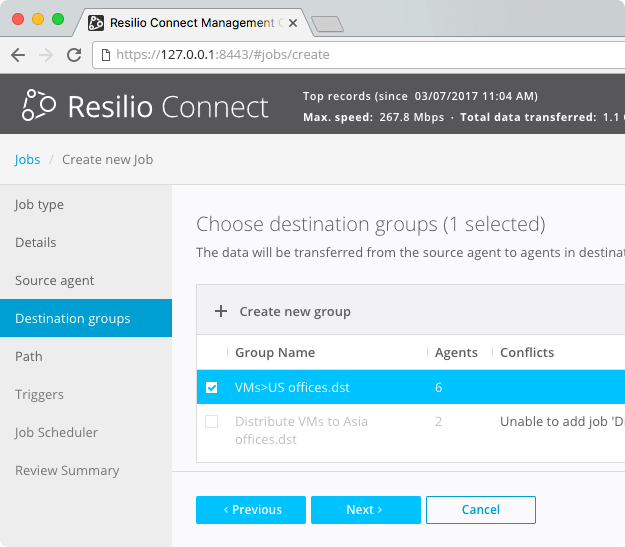Click the page info icon in address bar
625x547 pixels.
pos(106,55)
